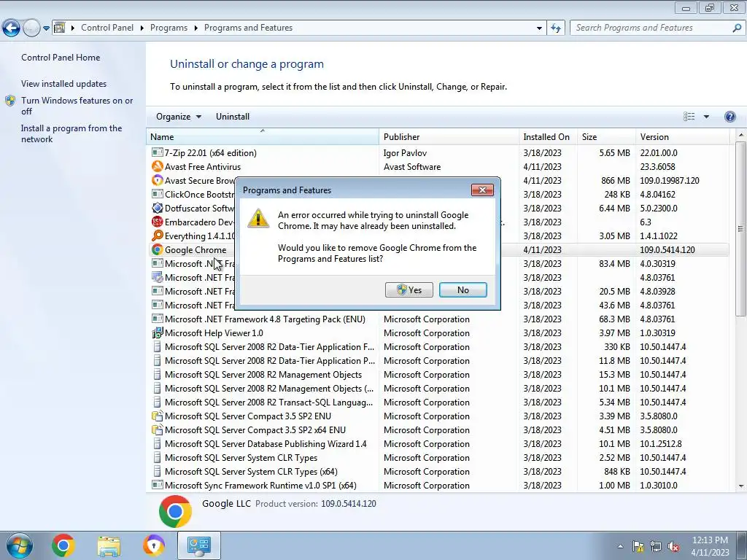Screen dimensions: 747x560
Task: Click the list scrollbar down arrow
Action: click(741, 486)
